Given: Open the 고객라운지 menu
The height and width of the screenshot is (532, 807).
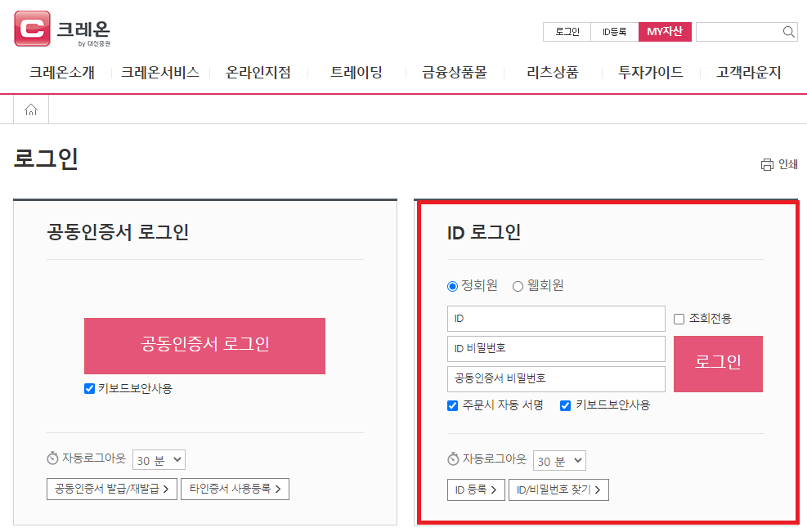Looking at the screenshot, I should point(749,73).
